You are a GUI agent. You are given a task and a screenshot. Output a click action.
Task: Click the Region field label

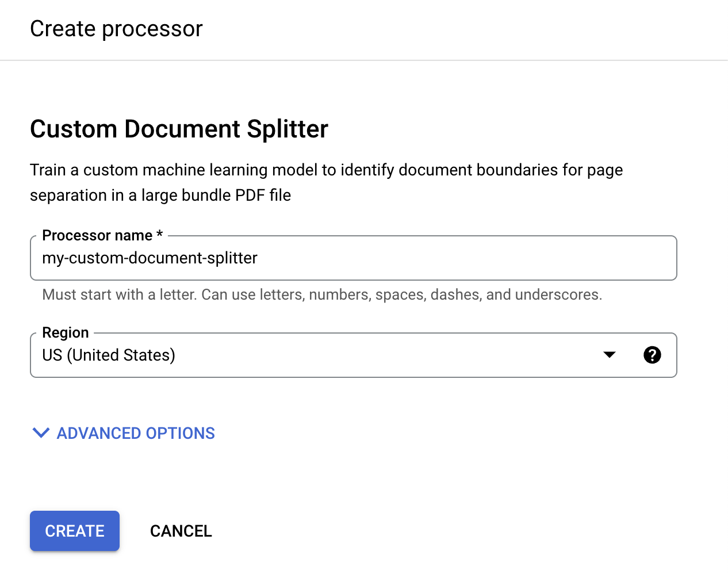(x=66, y=332)
